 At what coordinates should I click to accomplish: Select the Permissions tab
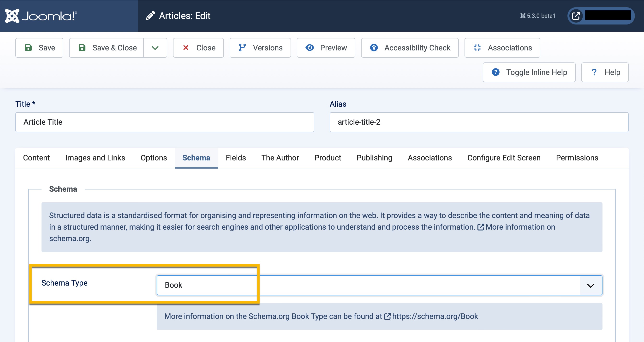577,158
